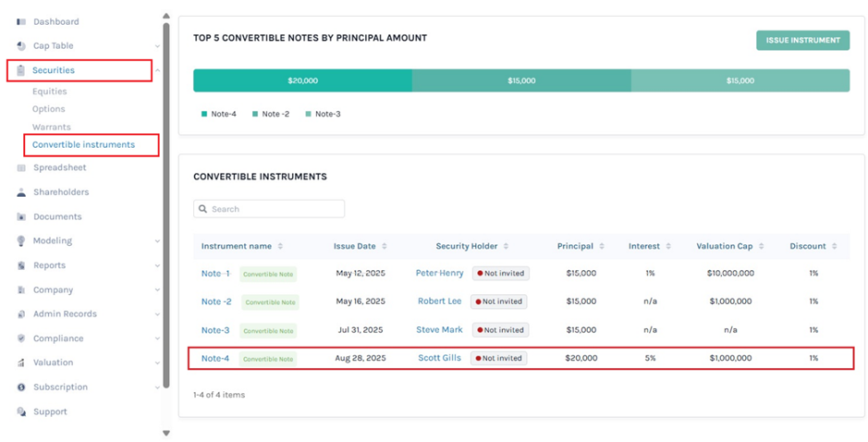
Task: Click the Documents folder icon
Action: pos(21,216)
